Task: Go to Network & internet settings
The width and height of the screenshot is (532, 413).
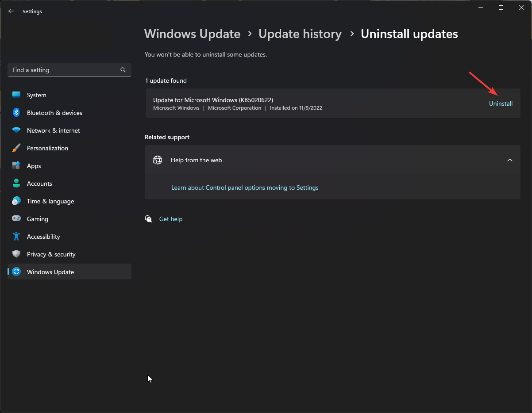Action: click(69, 130)
